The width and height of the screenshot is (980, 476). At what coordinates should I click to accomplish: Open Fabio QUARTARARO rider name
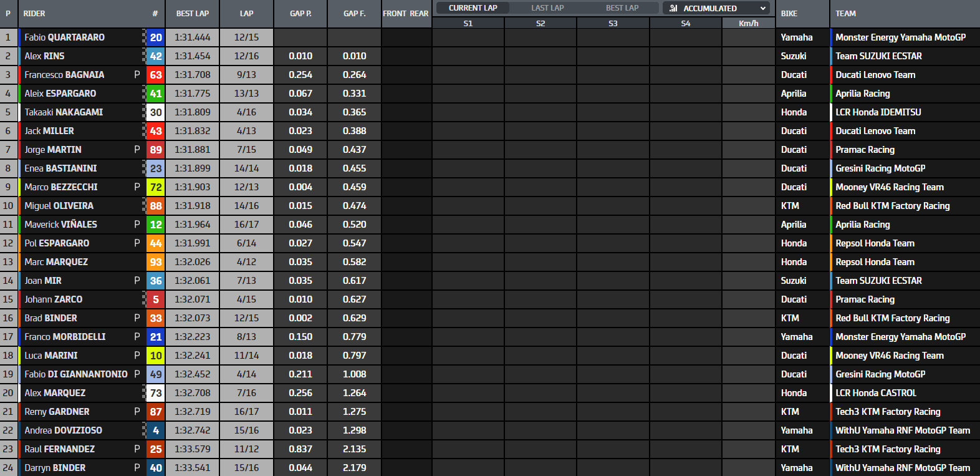(x=65, y=37)
